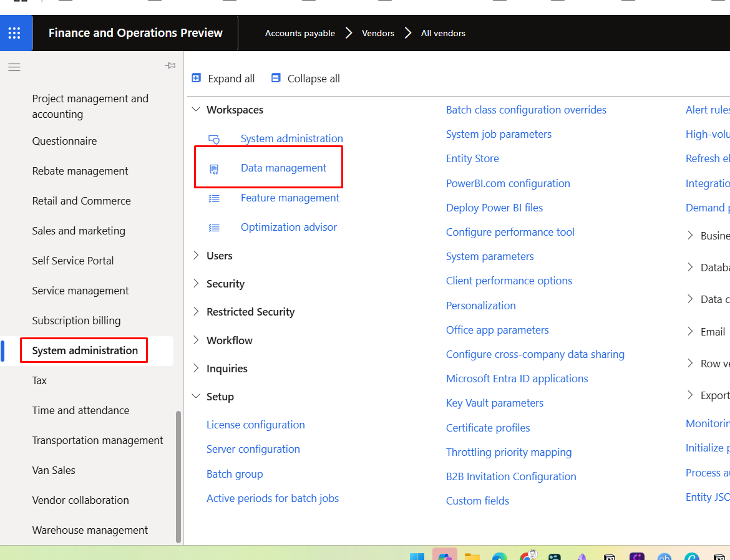Image resolution: width=730 pixels, height=560 pixels.
Task: Open Configure performance tool link
Action: (x=510, y=232)
